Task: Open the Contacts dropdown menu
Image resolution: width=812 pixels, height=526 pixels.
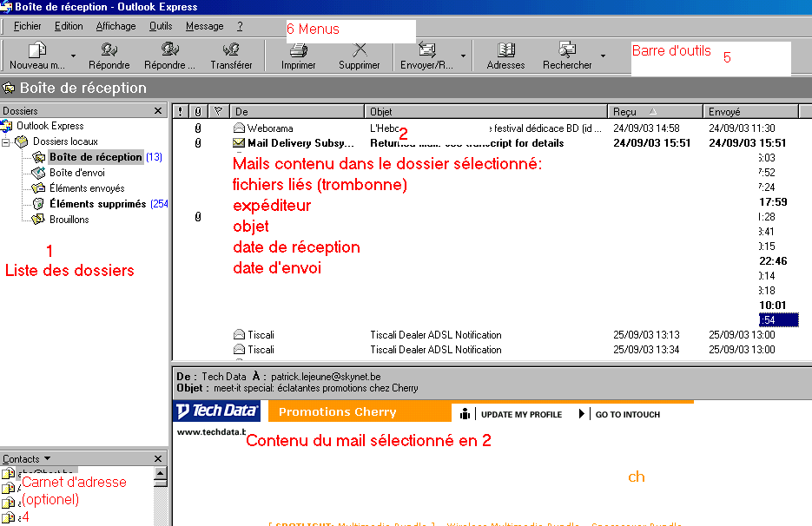Action: 26,458
